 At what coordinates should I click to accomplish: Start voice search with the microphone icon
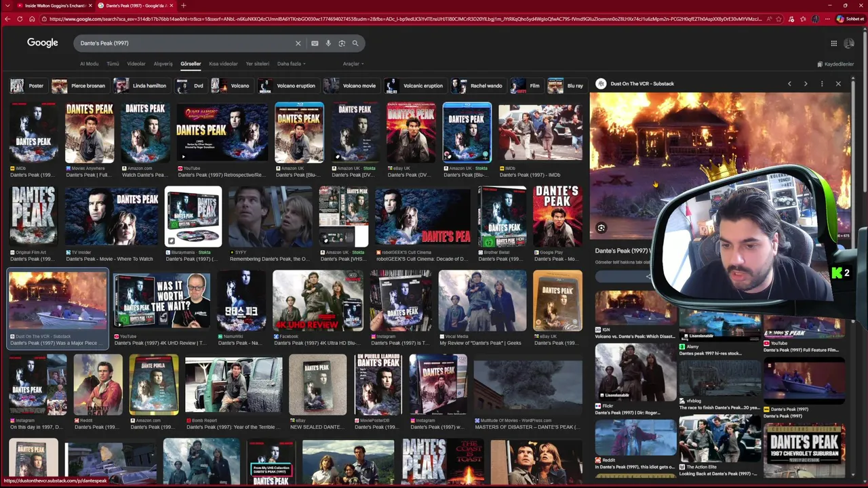[x=328, y=43]
